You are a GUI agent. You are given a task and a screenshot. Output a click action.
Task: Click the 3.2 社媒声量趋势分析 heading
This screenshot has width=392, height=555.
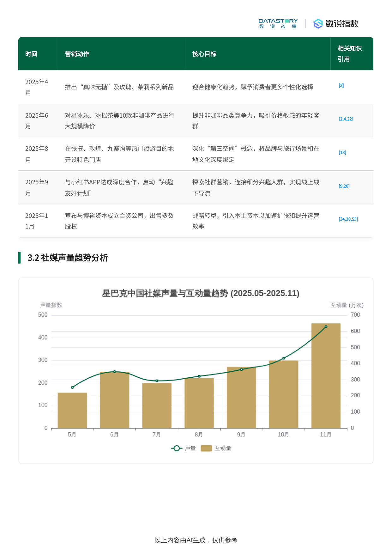tap(68, 258)
